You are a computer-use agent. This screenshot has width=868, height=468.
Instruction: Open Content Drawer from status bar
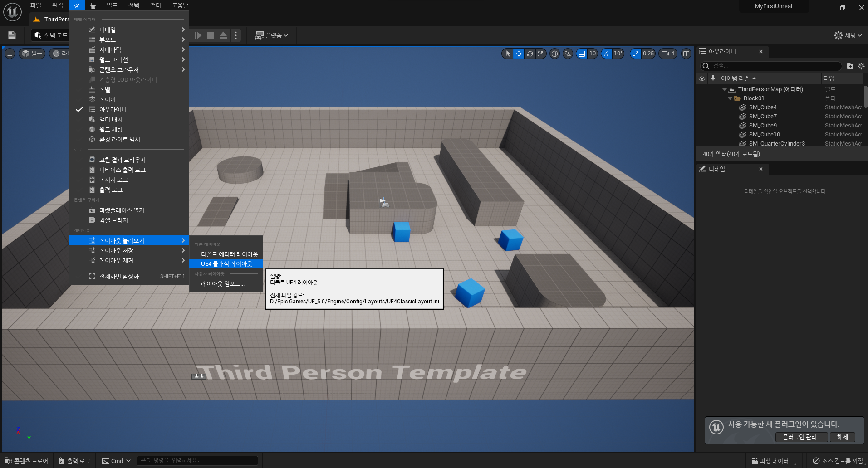coord(27,461)
